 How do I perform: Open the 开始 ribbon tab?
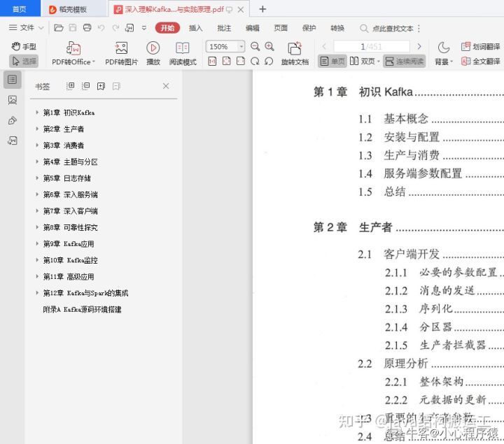click(167, 28)
